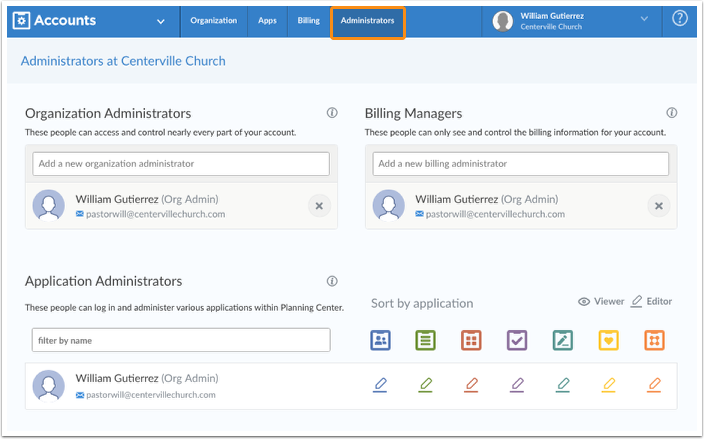Toggle William's teal editor pencil permission
The width and height of the screenshot is (704, 439).
coord(563,385)
